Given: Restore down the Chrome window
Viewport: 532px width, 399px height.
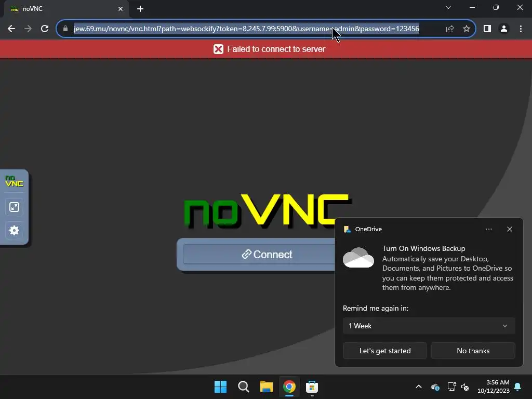Looking at the screenshot, I should coord(496,7).
